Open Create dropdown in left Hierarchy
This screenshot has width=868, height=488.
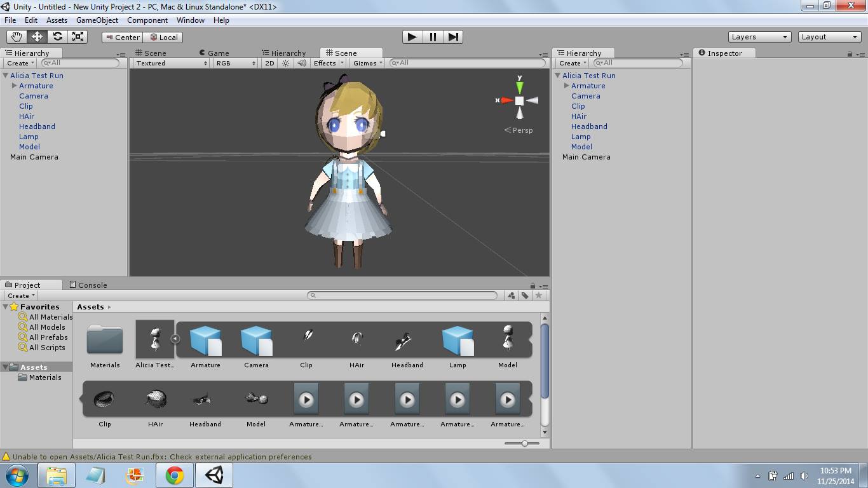[20, 63]
